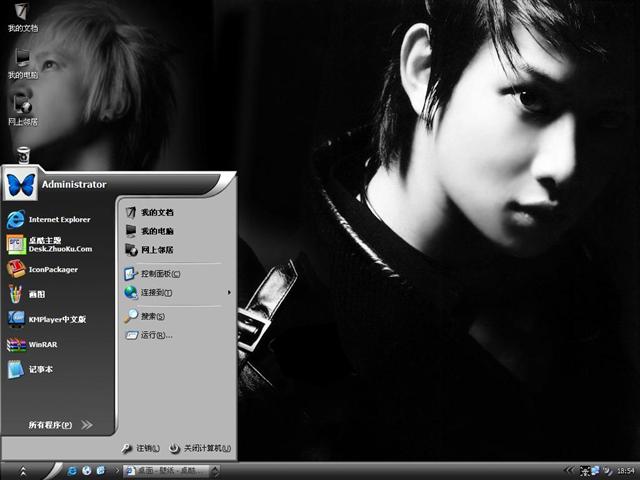Click the Start button on taskbar
This screenshot has height=480, width=640.
point(23,471)
